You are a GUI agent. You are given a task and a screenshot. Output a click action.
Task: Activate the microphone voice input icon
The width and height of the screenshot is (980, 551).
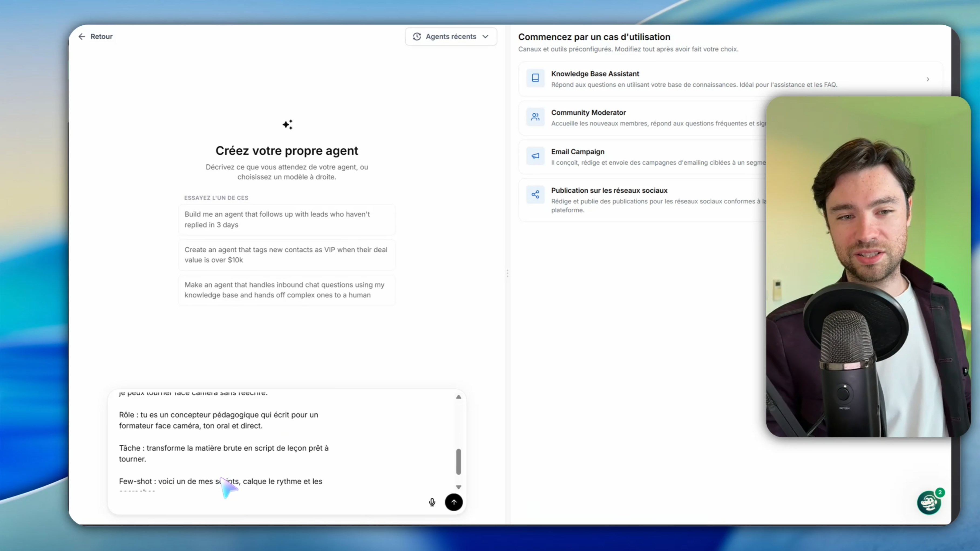[x=432, y=502]
